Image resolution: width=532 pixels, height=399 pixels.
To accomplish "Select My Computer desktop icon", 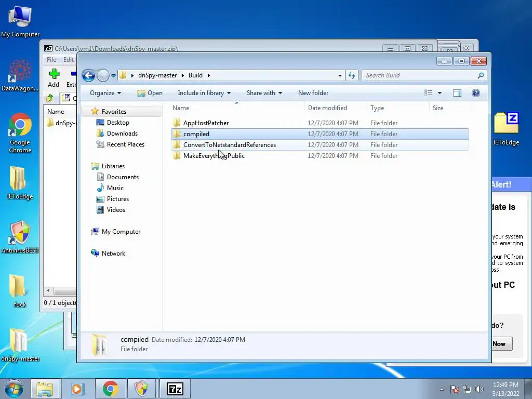I will click(x=20, y=21).
